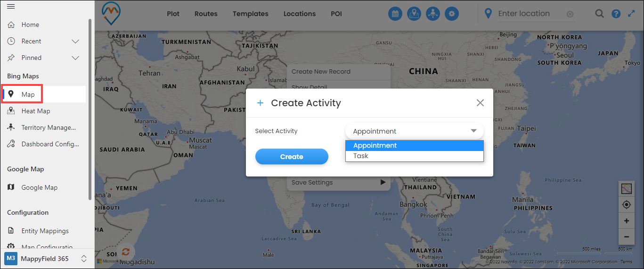Click the territory hierarchy round icon

point(433,14)
